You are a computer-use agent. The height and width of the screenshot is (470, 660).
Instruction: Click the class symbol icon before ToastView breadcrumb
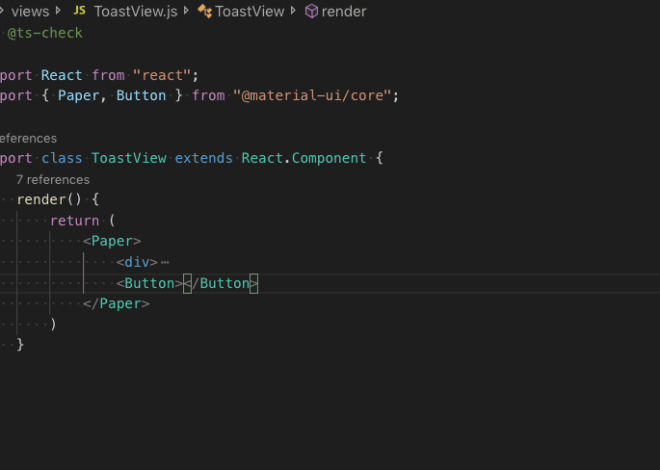click(205, 11)
